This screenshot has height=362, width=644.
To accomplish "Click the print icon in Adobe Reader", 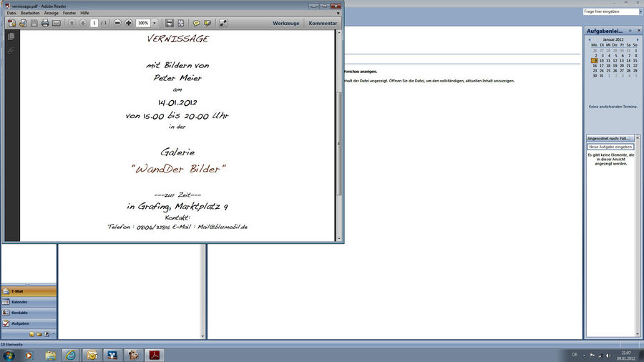I will [x=45, y=23].
